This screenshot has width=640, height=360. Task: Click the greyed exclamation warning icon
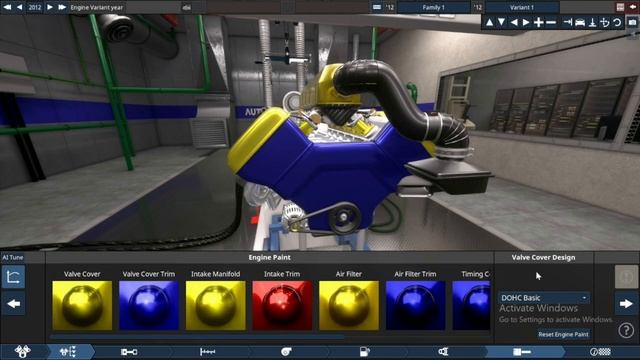pos(626,277)
